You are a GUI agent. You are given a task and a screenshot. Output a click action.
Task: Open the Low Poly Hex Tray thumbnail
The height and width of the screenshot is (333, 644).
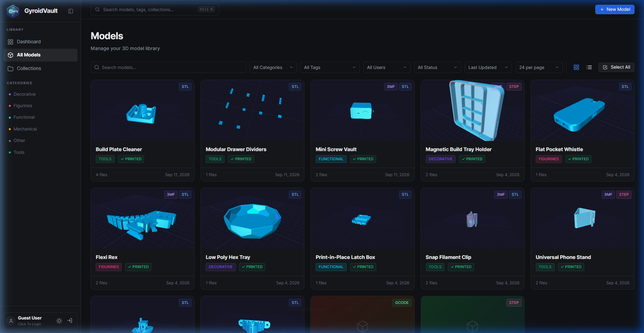(x=252, y=218)
